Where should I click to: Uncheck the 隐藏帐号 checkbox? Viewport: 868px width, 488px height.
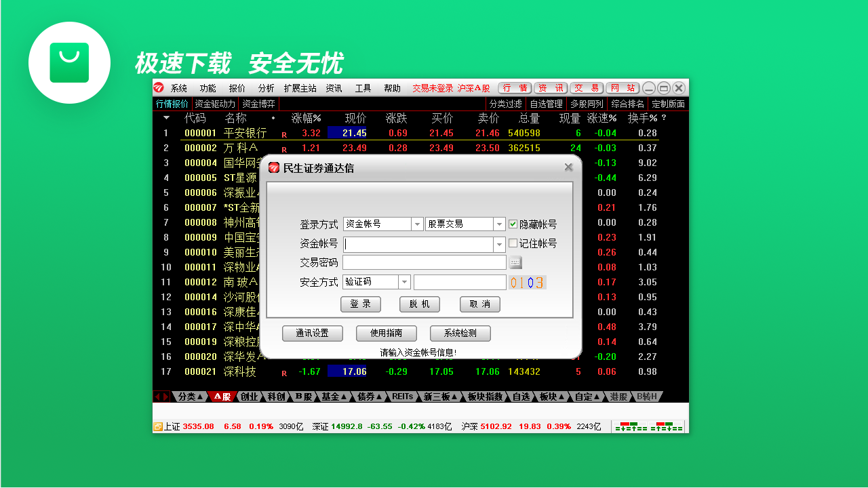513,224
